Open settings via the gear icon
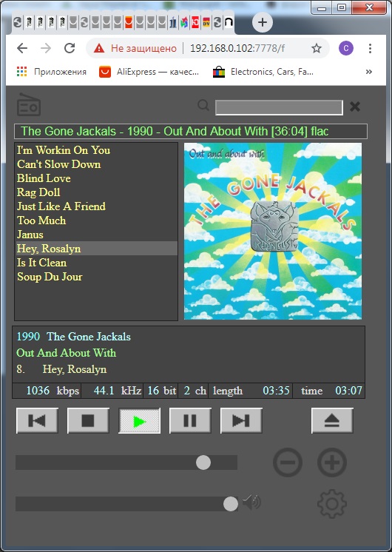Image resolution: width=392 pixels, height=552 pixels. click(x=332, y=504)
